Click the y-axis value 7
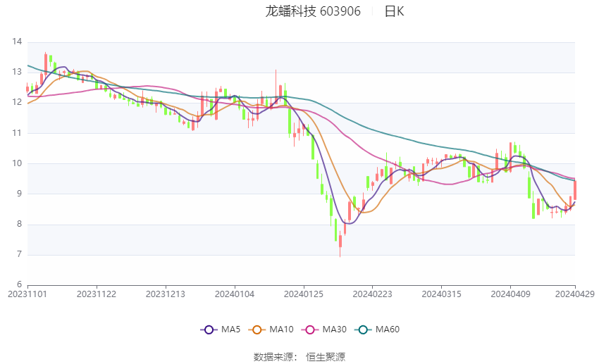 (19, 254)
